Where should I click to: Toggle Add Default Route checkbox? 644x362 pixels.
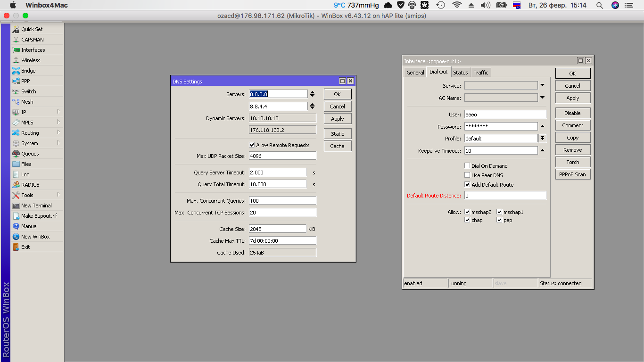467,185
